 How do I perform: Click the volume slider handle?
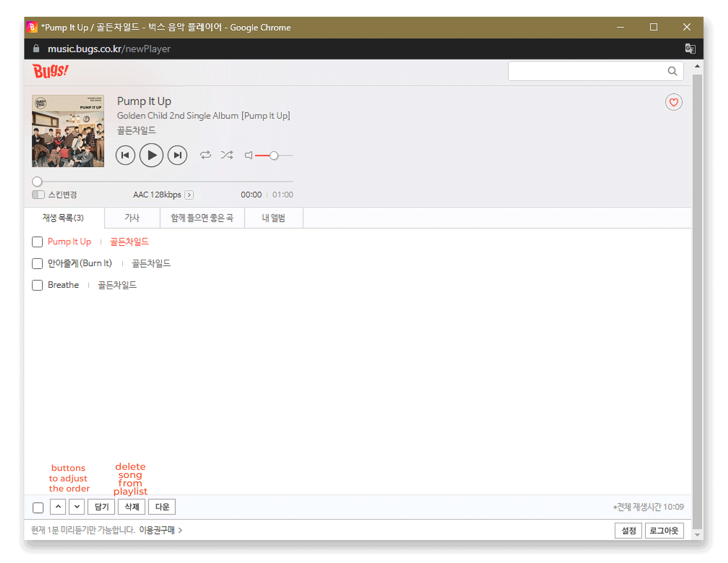point(274,155)
